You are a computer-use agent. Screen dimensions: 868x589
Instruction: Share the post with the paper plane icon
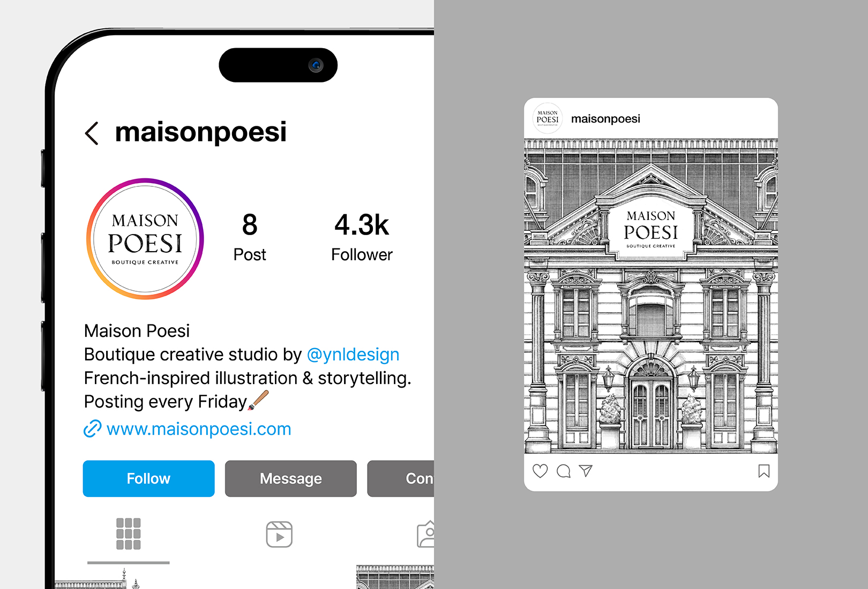[586, 471]
